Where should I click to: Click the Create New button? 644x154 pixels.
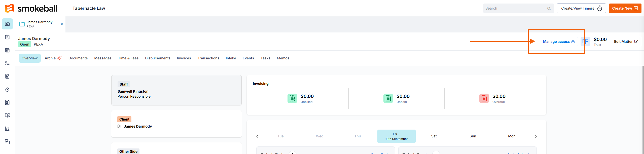pos(625,8)
